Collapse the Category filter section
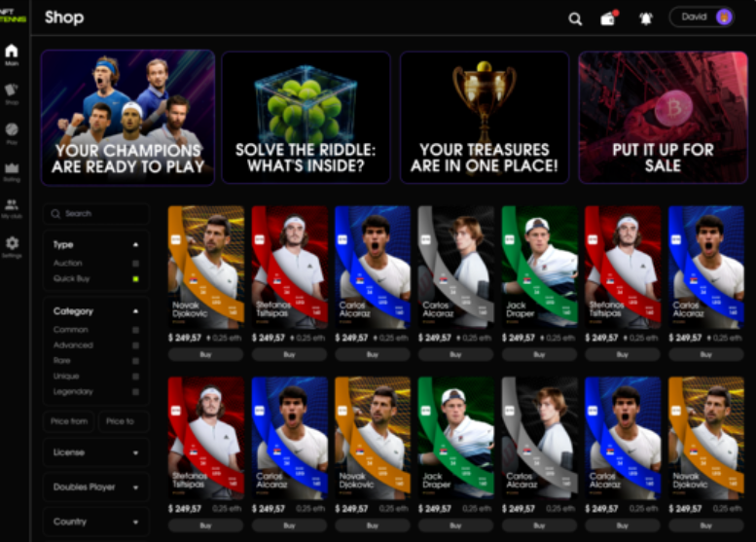This screenshot has width=756, height=542. point(135,311)
